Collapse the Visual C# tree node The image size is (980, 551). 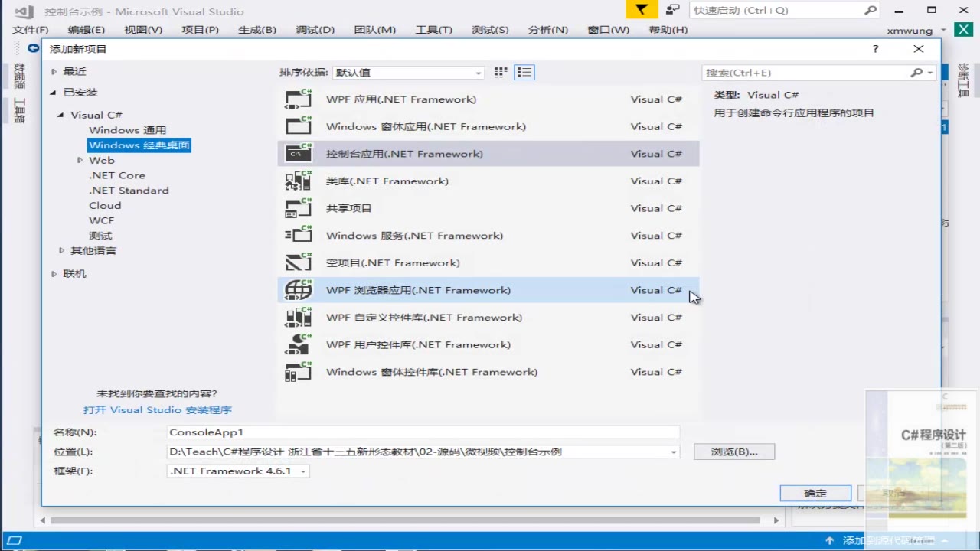62,115
